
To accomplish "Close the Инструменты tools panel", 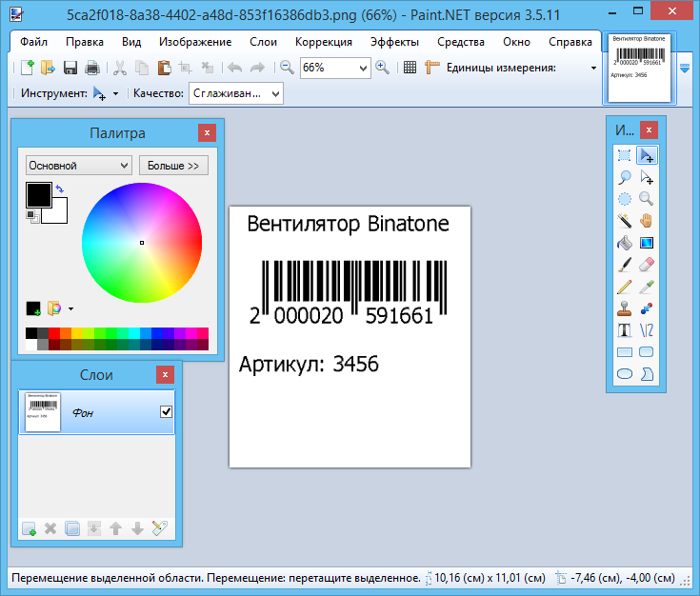I will (x=649, y=129).
